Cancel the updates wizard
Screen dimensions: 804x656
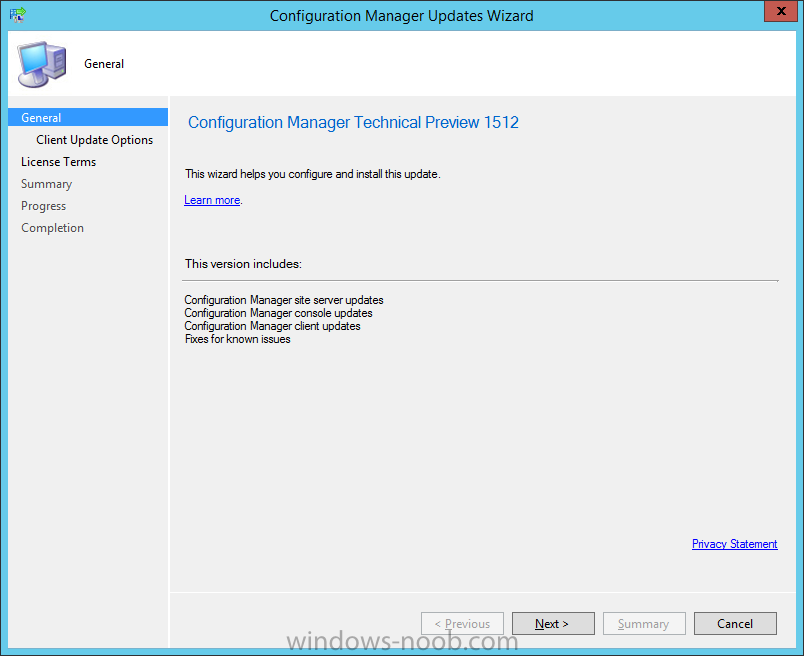(x=735, y=624)
